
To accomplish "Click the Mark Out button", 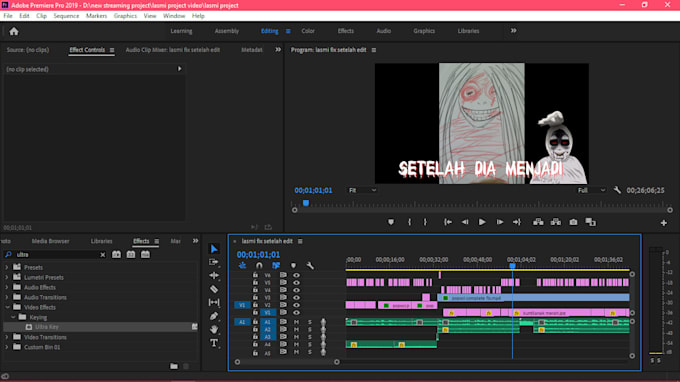I will tap(425, 222).
